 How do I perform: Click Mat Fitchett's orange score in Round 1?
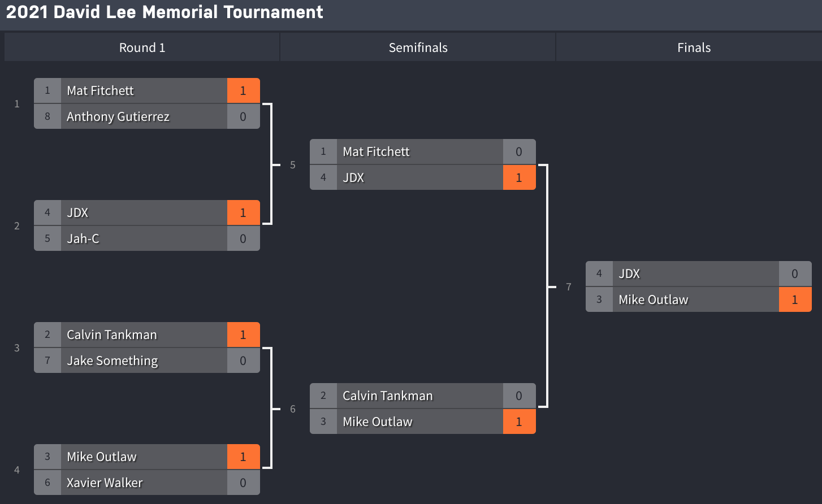(243, 90)
